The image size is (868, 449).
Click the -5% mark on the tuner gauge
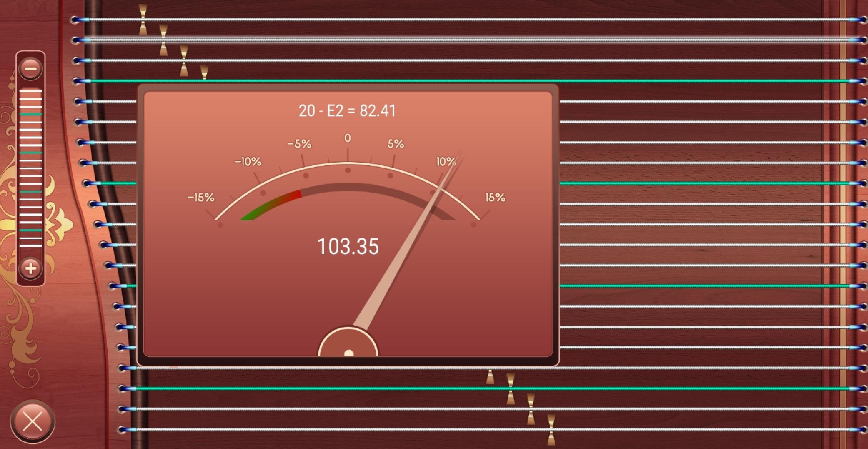click(299, 144)
